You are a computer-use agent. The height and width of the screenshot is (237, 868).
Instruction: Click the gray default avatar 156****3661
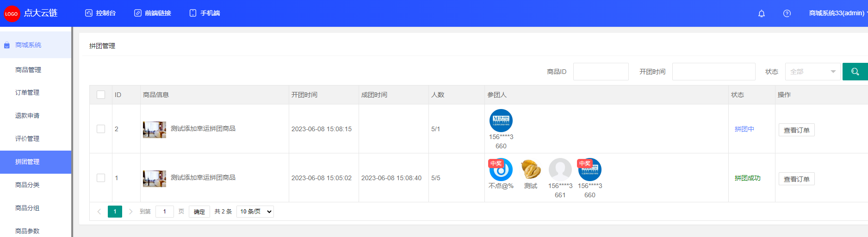pyautogui.click(x=560, y=170)
